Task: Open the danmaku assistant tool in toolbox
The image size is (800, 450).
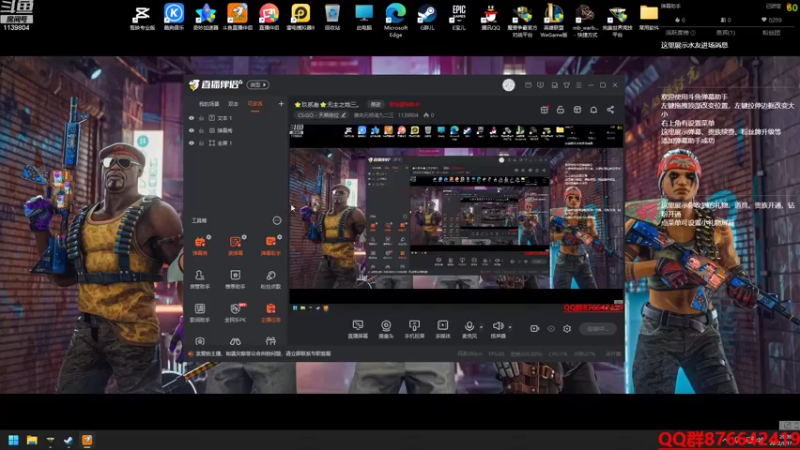Action: (x=270, y=245)
